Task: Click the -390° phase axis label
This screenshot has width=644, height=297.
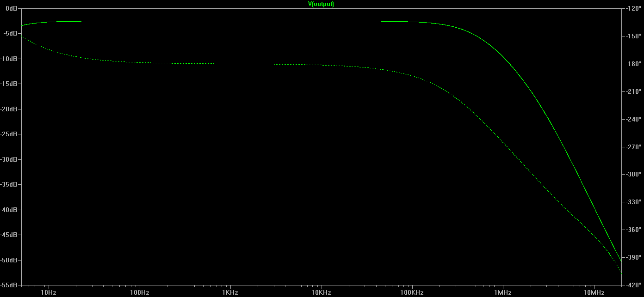Action: (x=633, y=258)
